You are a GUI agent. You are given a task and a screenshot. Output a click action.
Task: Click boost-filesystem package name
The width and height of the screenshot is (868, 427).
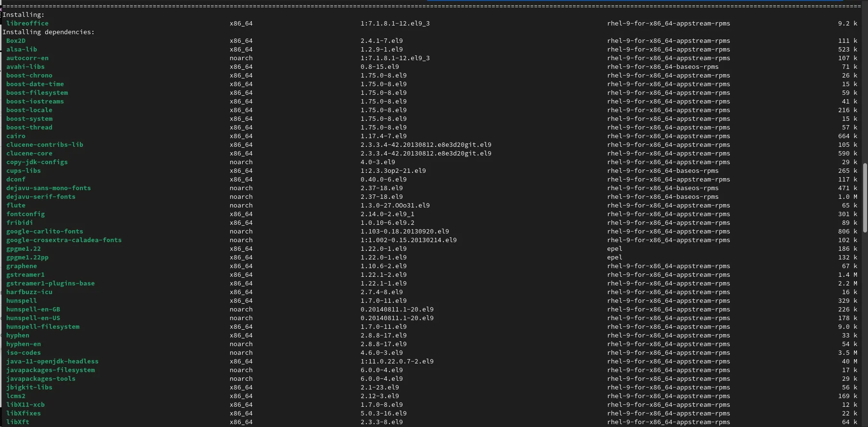pos(37,92)
